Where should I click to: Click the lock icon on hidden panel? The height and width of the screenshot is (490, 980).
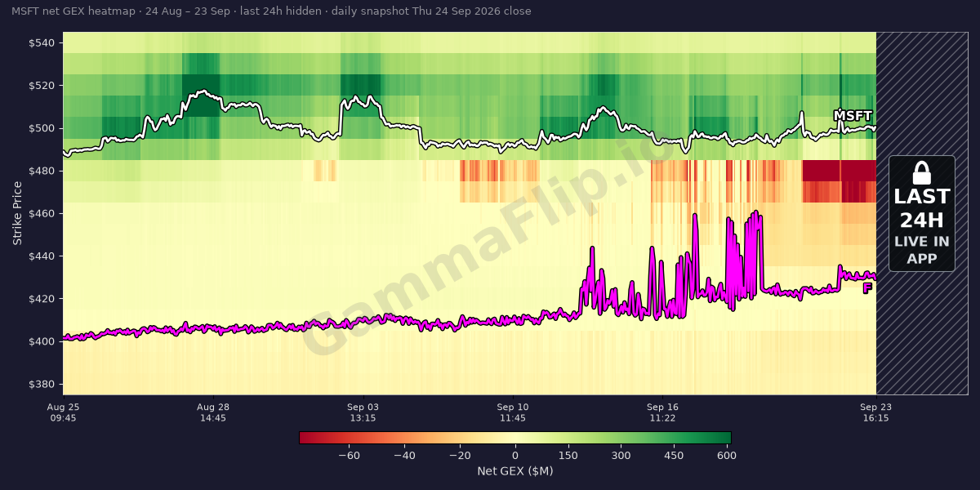(x=921, y=172)
